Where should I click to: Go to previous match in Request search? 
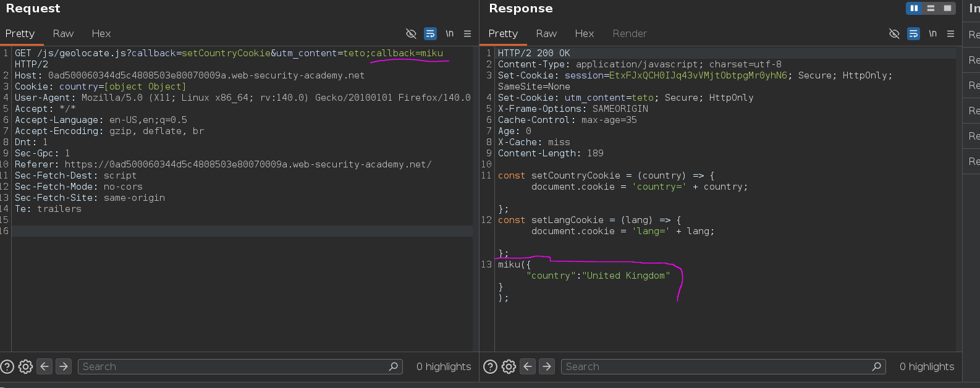pos(44,366)
